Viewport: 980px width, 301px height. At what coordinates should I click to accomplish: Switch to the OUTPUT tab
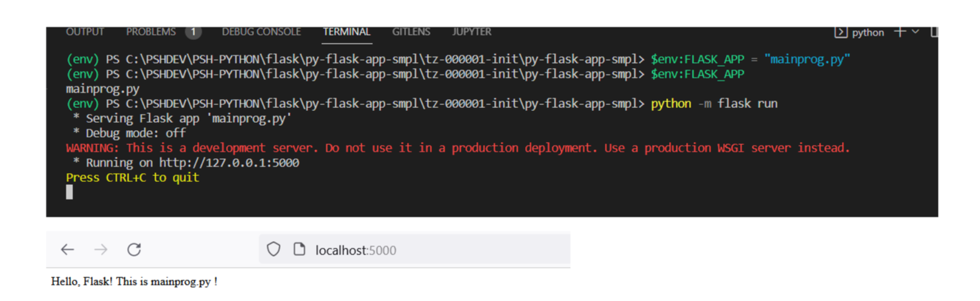click(85, 32)
